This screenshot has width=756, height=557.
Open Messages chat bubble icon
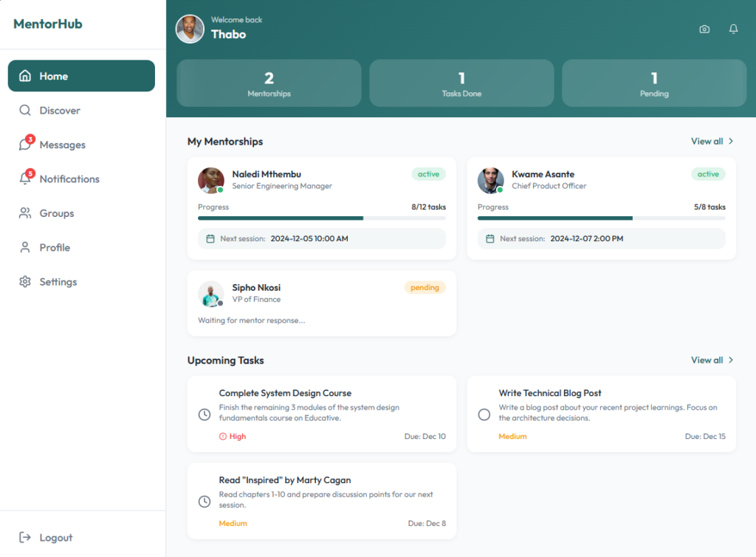point(25,144)
